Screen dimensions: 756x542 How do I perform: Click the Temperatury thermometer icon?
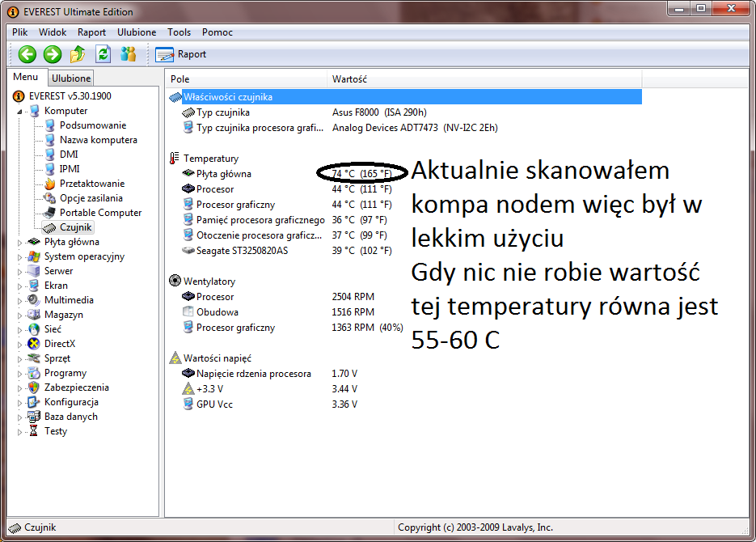175,159
